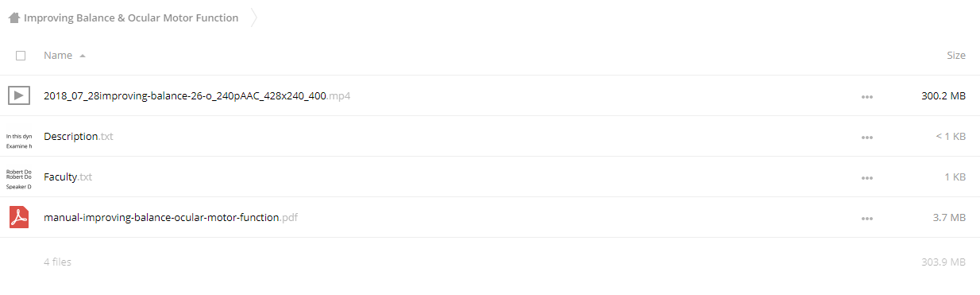The image size is (980, 295).
Task: Select the 300.2 MB size cell
Action: (x=943, y=96)
